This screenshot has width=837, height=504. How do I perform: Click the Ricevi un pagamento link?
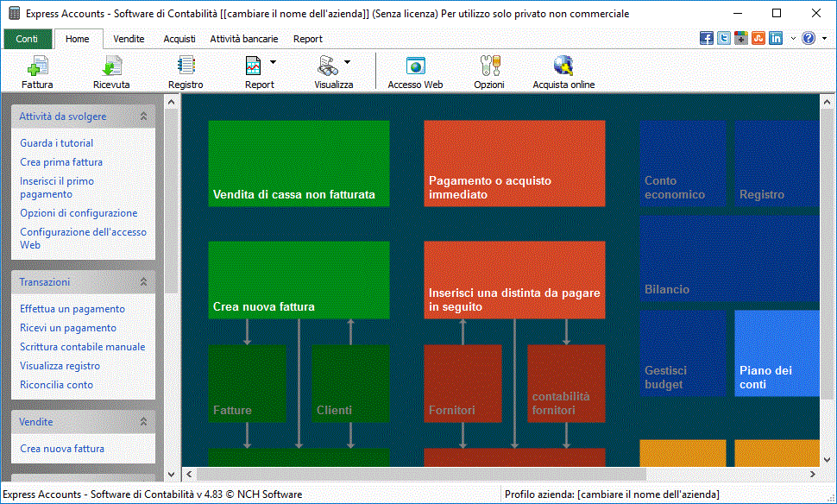click(68, 328)
